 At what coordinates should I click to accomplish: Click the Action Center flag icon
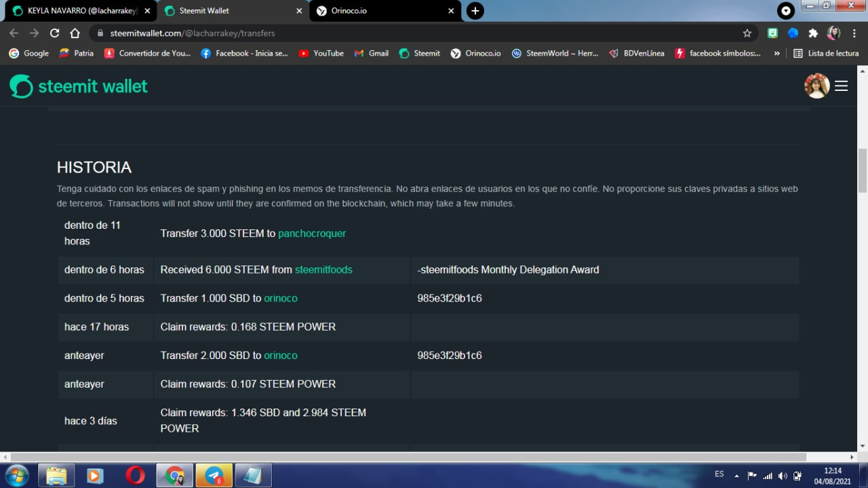click(x=752, y=476)
